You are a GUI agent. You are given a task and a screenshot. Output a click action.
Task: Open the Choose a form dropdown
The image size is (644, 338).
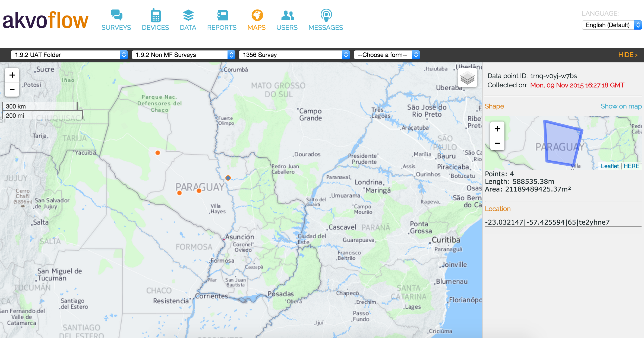coord(387,55)
